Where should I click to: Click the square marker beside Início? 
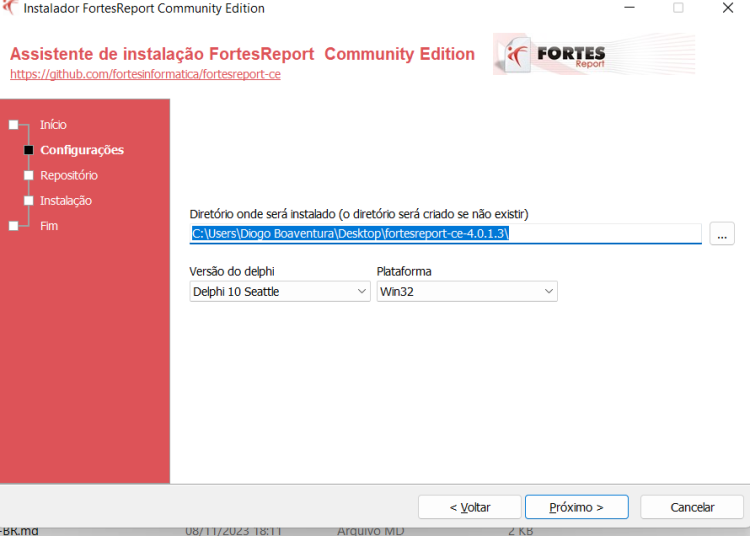click(x=13, y=125)
